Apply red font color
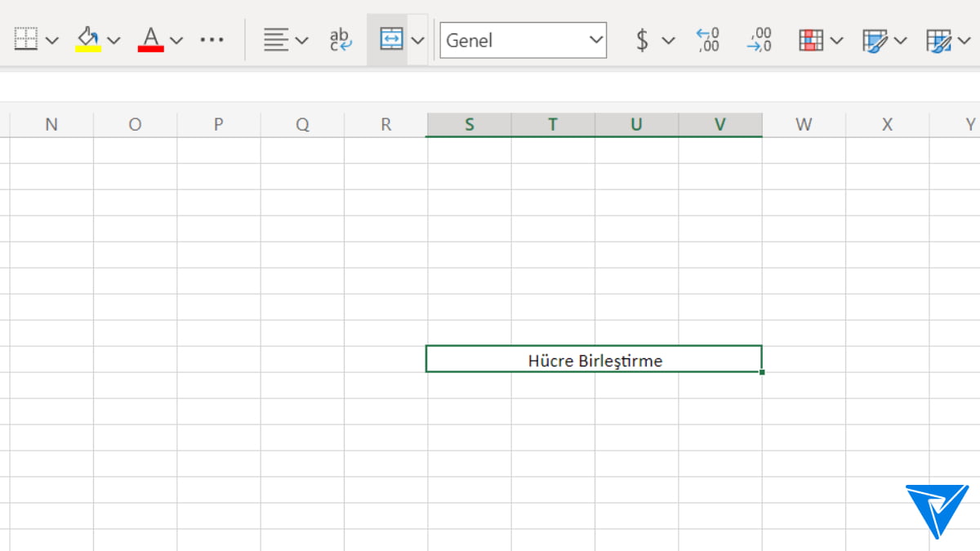The width and height of the screenshot is (980, 551). [151, 39]
